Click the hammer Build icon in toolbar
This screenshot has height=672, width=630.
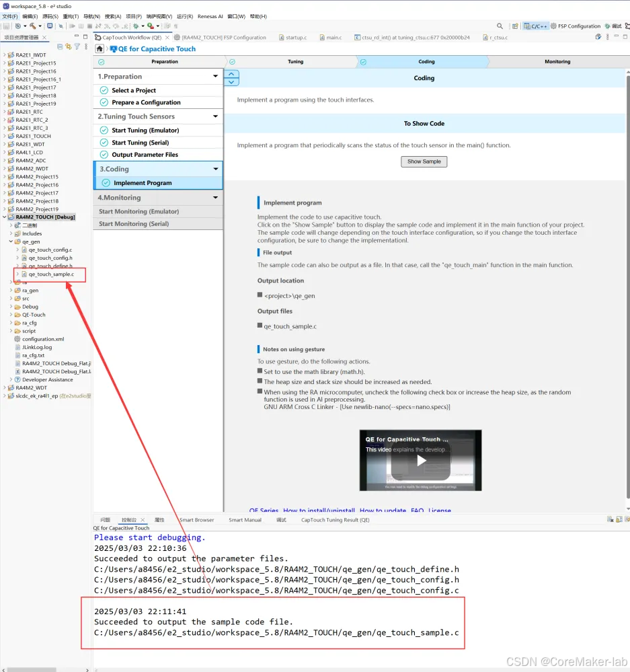coord(32,26)
